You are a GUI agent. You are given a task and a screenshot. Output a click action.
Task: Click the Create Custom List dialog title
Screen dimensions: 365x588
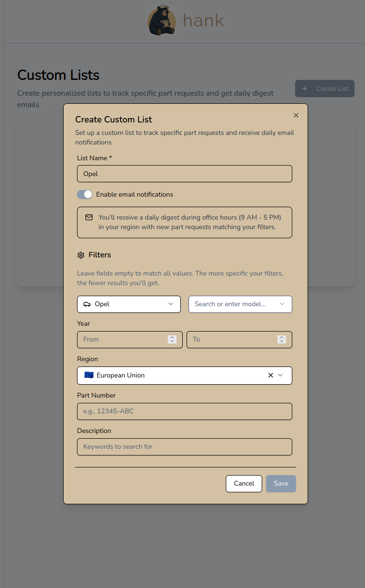click(x=113, y=119)
